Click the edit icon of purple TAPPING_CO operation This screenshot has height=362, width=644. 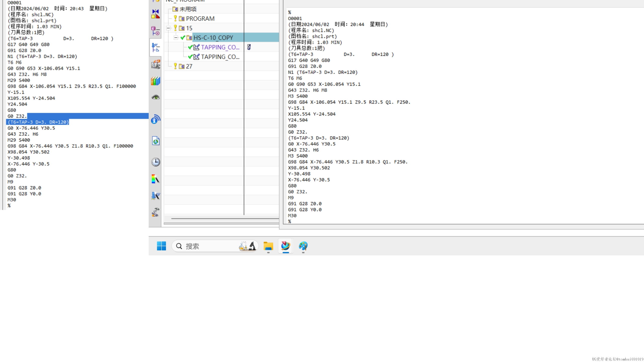(196, 47)
